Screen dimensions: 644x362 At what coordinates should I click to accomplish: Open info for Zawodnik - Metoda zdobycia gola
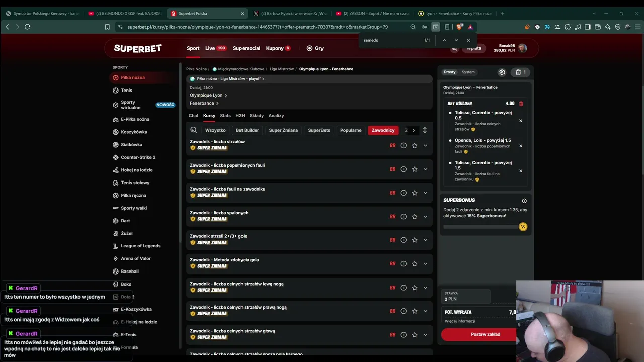click(404, 264)
